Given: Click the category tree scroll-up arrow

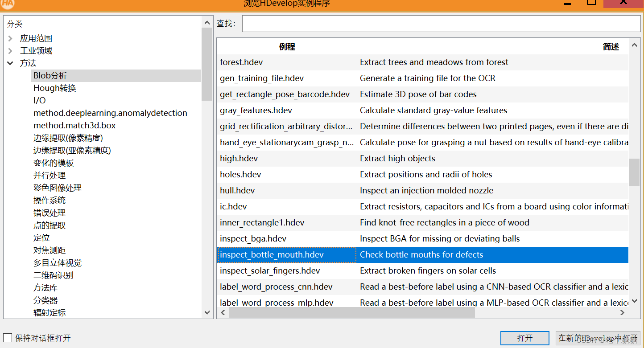Looking at the screenshot, I should tap(207, 22).
